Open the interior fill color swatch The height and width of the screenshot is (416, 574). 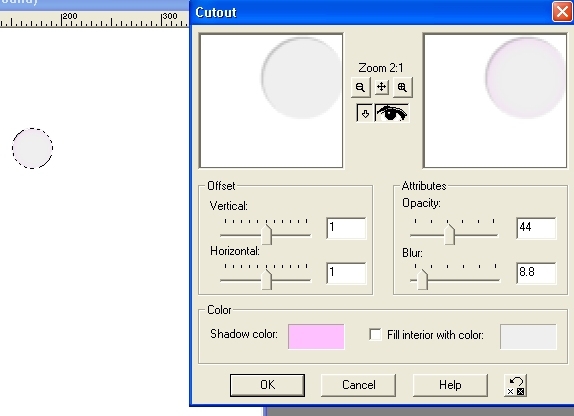click(x=528, y=336)
